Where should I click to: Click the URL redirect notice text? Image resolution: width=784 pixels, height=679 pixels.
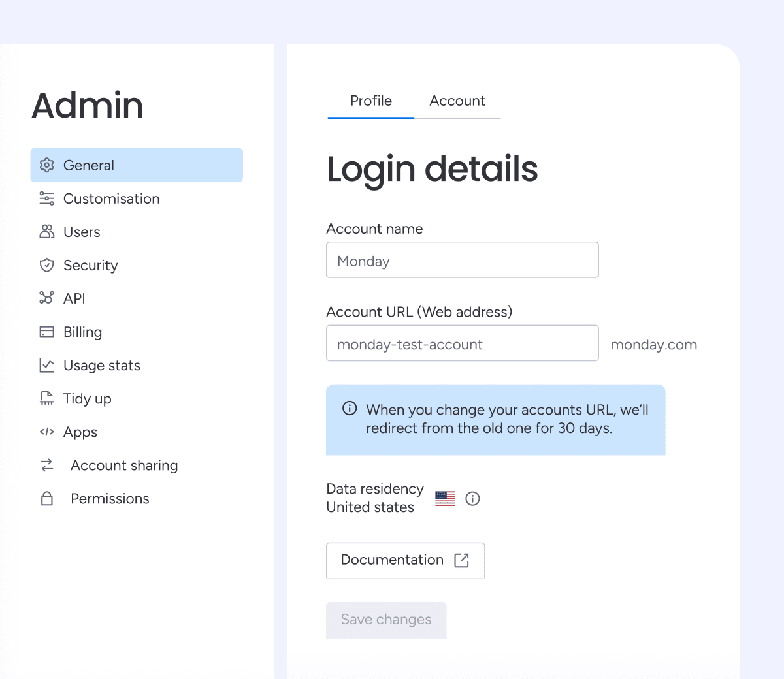(x=507, y=419)
